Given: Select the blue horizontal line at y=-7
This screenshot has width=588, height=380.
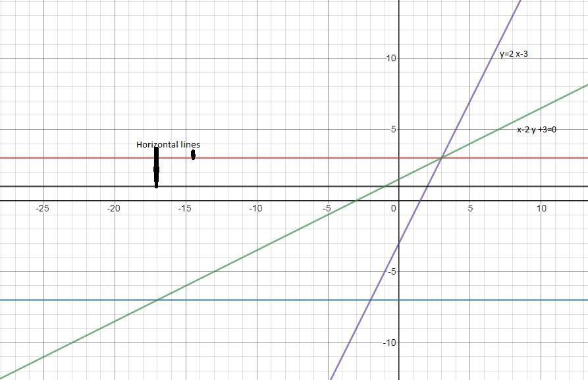Looking at the screenshot, I should [x=263, y=300].
